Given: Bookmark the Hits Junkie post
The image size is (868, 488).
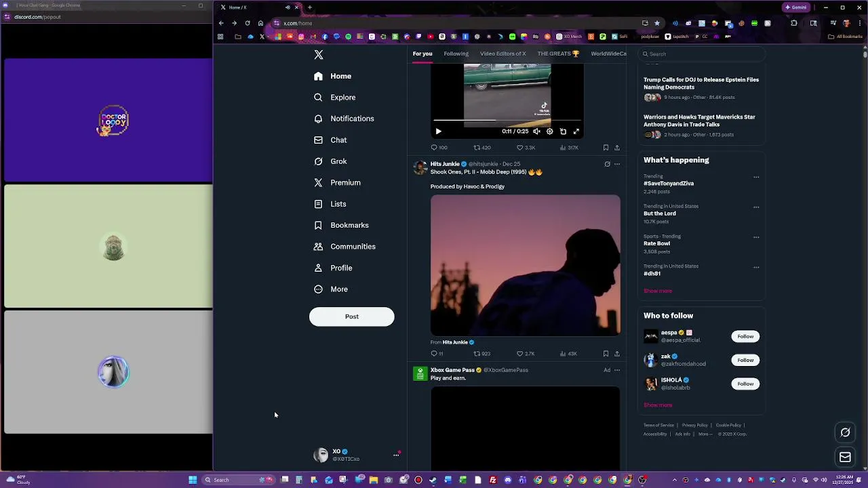Looking at the screenshot, I should click(606, 354).
